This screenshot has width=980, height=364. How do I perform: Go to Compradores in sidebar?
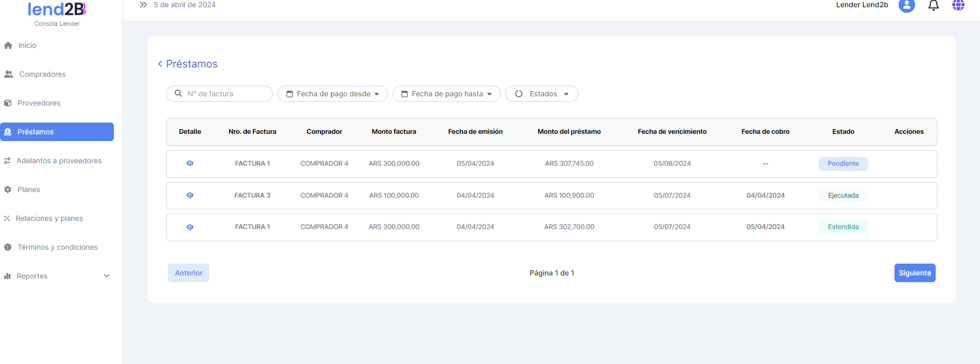coord(42,74)
